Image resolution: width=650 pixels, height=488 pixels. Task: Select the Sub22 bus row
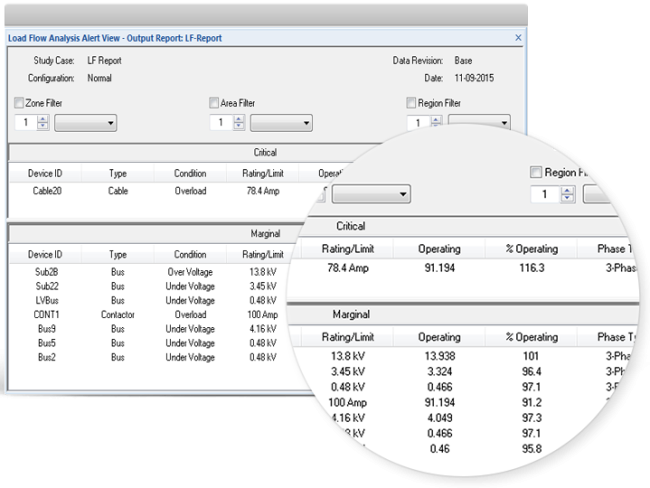pyautogui.click(x=45, y=286)
